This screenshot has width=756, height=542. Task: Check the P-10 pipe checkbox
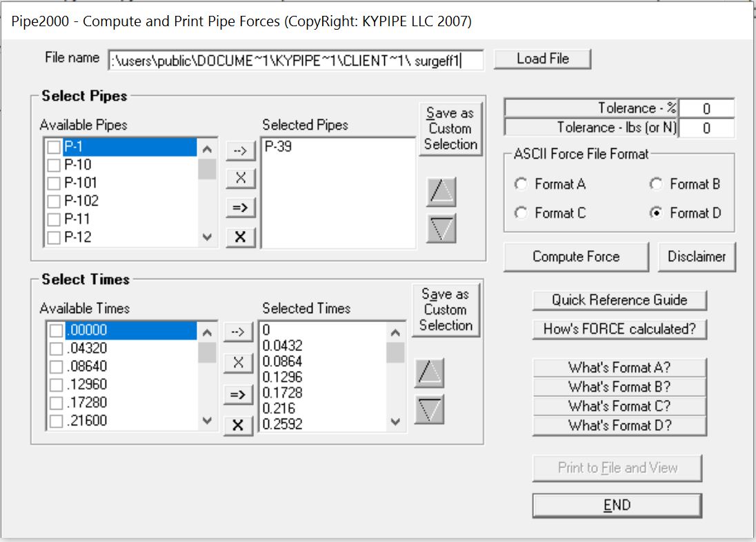[54, 165]
